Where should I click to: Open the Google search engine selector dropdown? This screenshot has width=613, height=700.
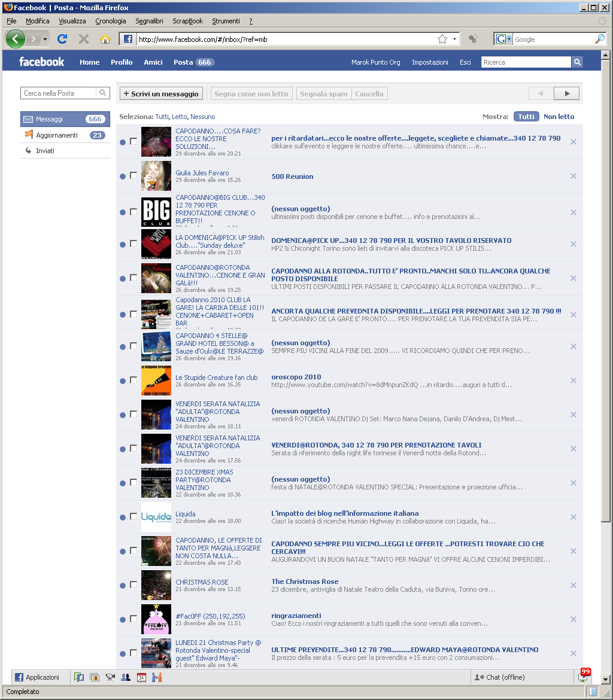[x=509, y=39]
